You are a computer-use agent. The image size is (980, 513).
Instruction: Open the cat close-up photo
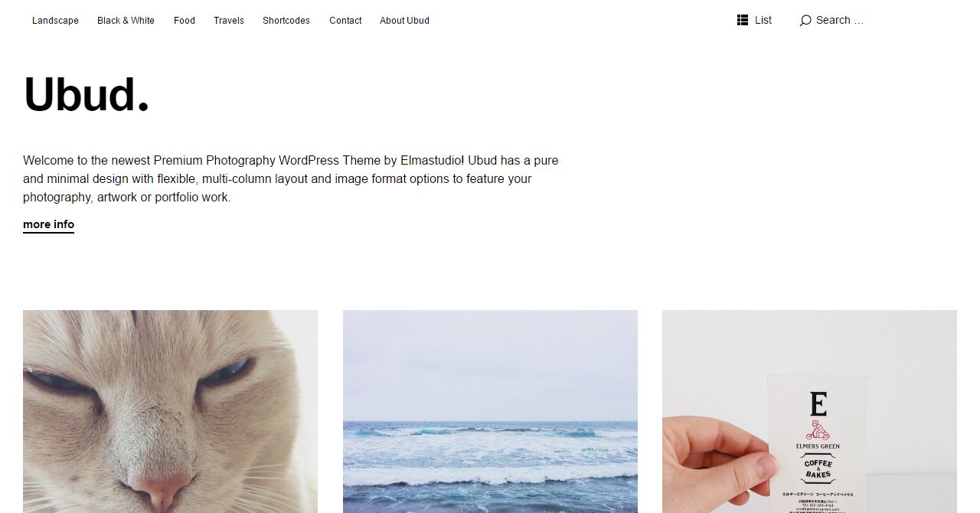click(170, 411)
